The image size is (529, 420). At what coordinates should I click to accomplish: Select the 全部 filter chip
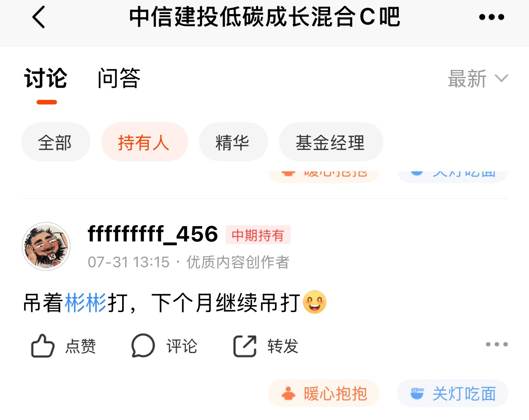pos(56,142)
